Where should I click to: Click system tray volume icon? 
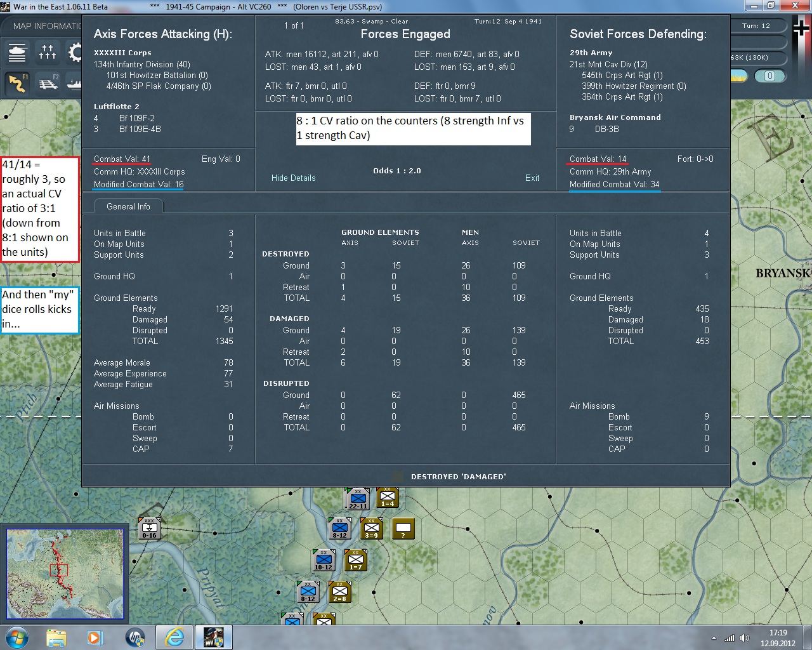click(x=744, y=638)
